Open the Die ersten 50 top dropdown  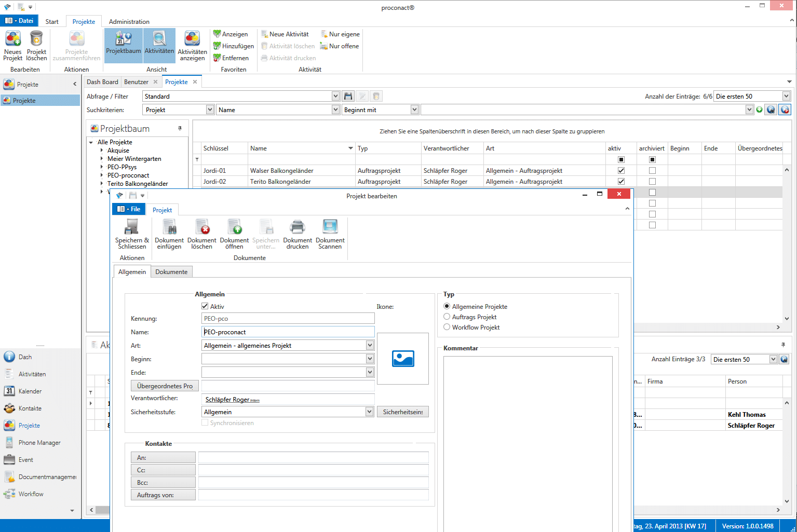(x=786, y=96)
